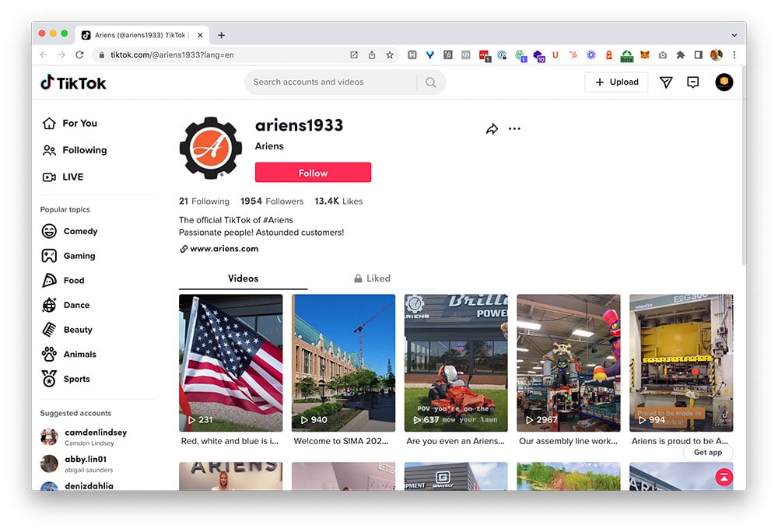Open suggested account camdenlindsey
The width and height of the screenshot is (778, 532).
tap(84, 437)
